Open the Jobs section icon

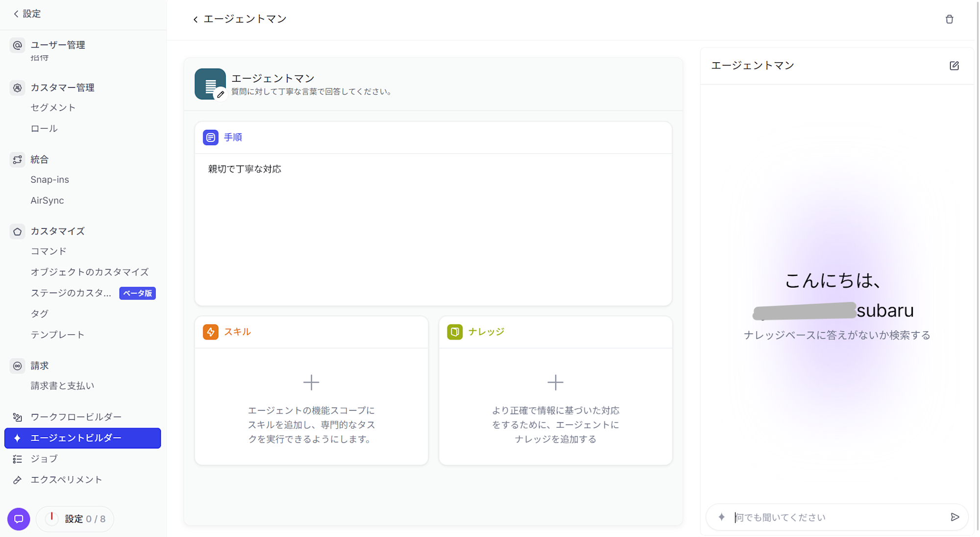[x=17, y=459]
